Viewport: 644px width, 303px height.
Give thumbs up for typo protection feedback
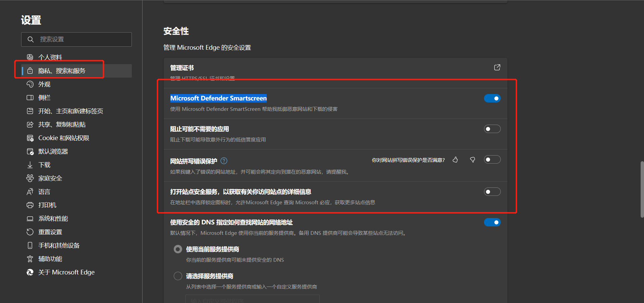(x=455, y=160)
